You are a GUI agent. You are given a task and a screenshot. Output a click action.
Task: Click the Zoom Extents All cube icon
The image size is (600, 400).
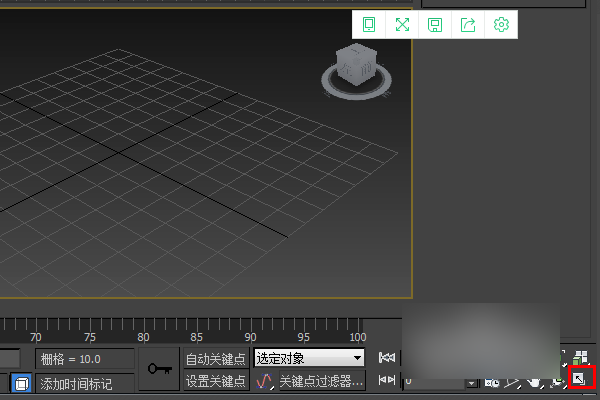580,357
